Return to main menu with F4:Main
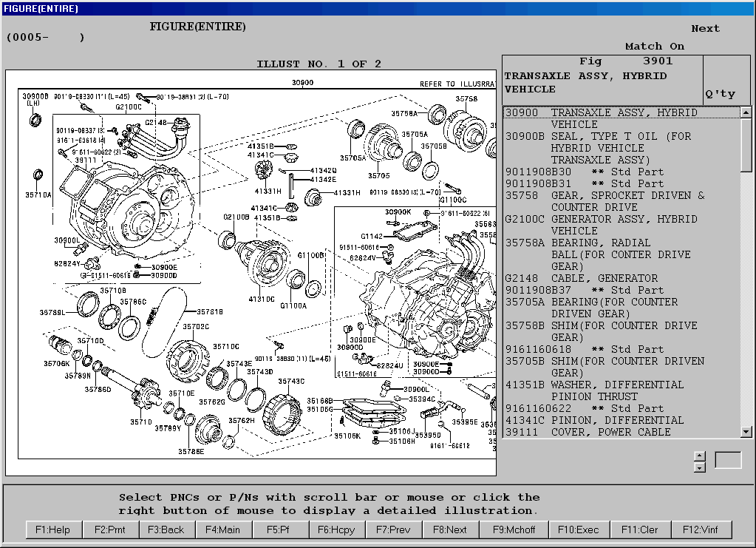 [x=222, y=530]
